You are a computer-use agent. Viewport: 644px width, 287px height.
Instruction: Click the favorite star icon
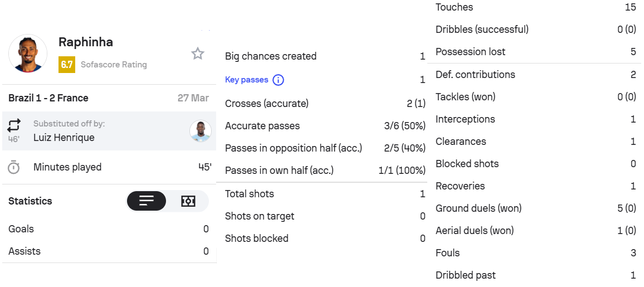(198, 53)
